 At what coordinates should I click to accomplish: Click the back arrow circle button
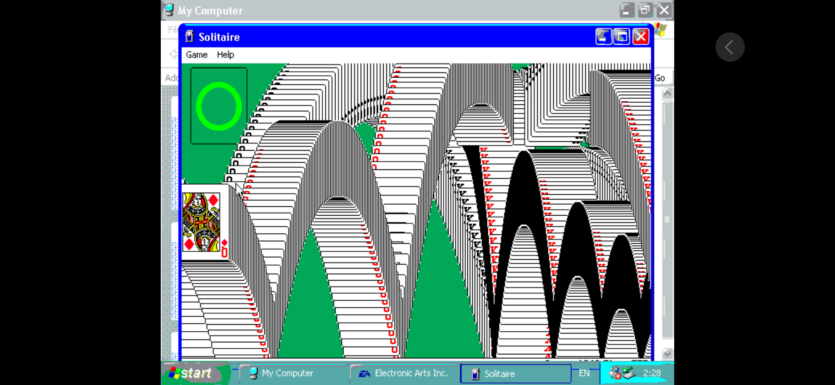pyautogui.click(x=730, y=47)
